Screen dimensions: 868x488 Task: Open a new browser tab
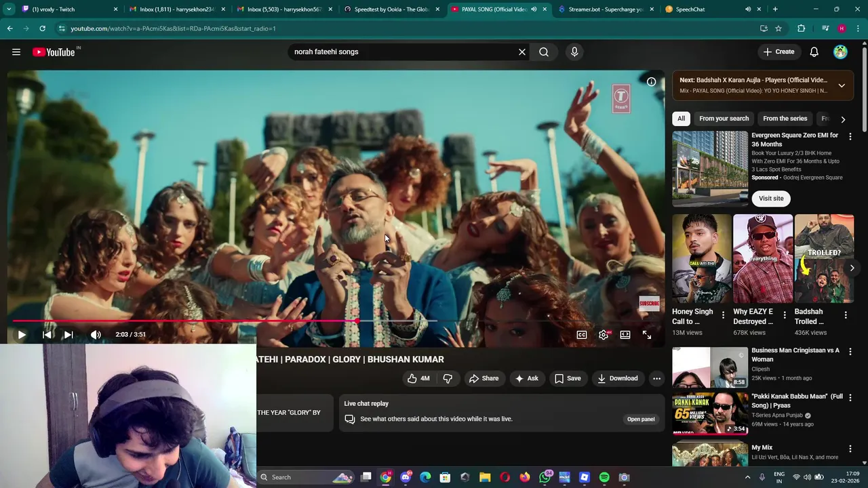point(775,9)
